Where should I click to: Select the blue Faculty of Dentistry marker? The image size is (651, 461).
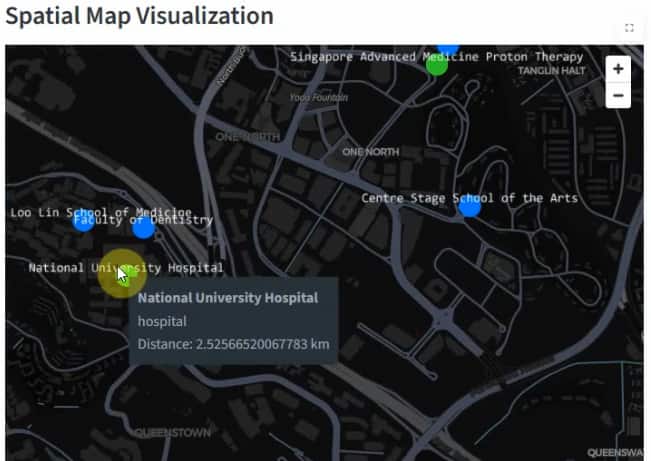(x=143, y=228)
